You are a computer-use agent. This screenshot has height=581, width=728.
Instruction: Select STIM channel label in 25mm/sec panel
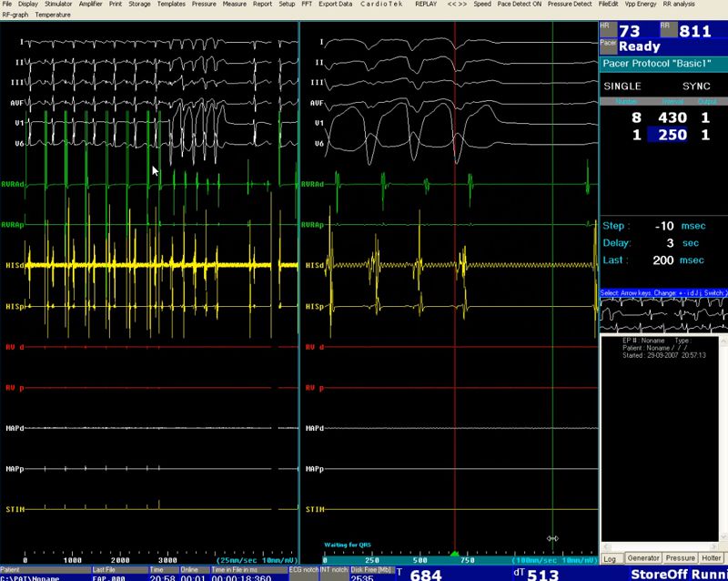click(15, 509)
